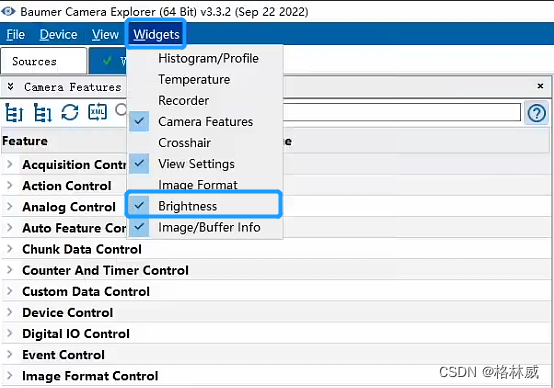Click the Baumer Camera Explorer eye icon
This screenshot has width=554, height=388.
coord(8,12)
